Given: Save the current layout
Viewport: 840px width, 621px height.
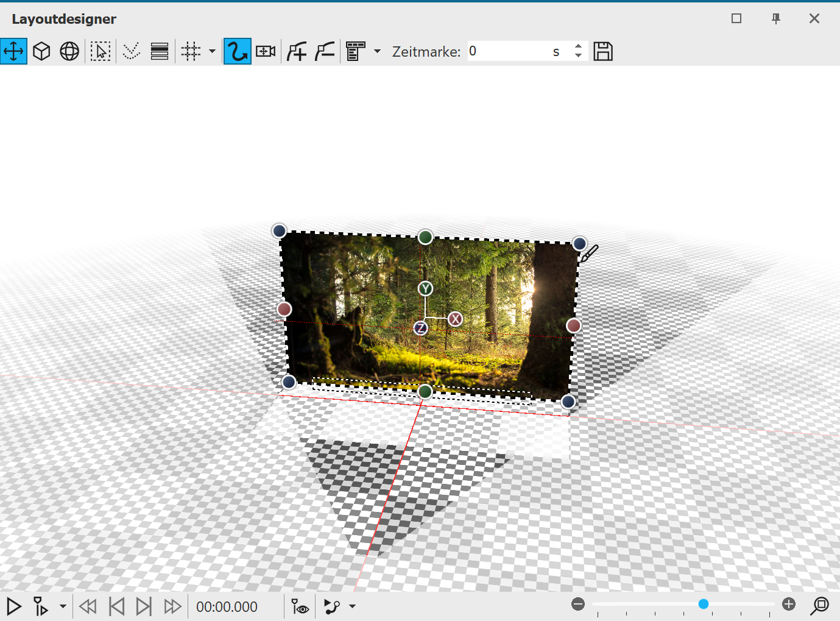Looking at the screenshot, I should tap(603, 51).
